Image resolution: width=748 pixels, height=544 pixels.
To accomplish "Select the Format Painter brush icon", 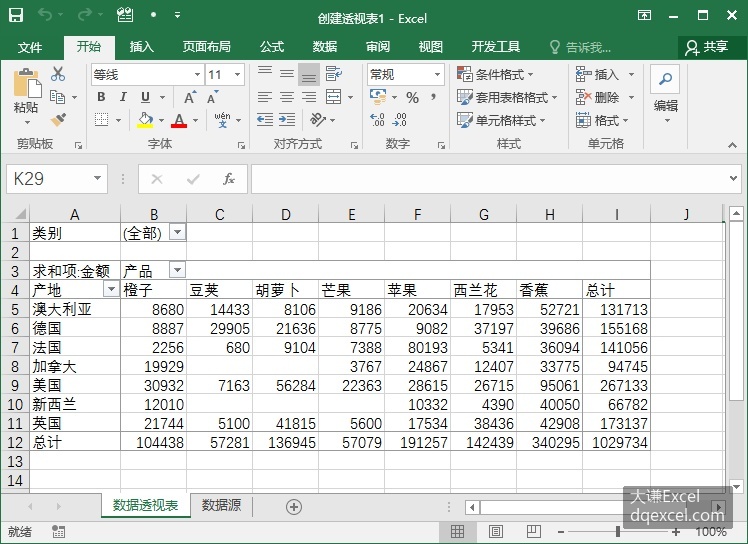I will pos(58,119).
